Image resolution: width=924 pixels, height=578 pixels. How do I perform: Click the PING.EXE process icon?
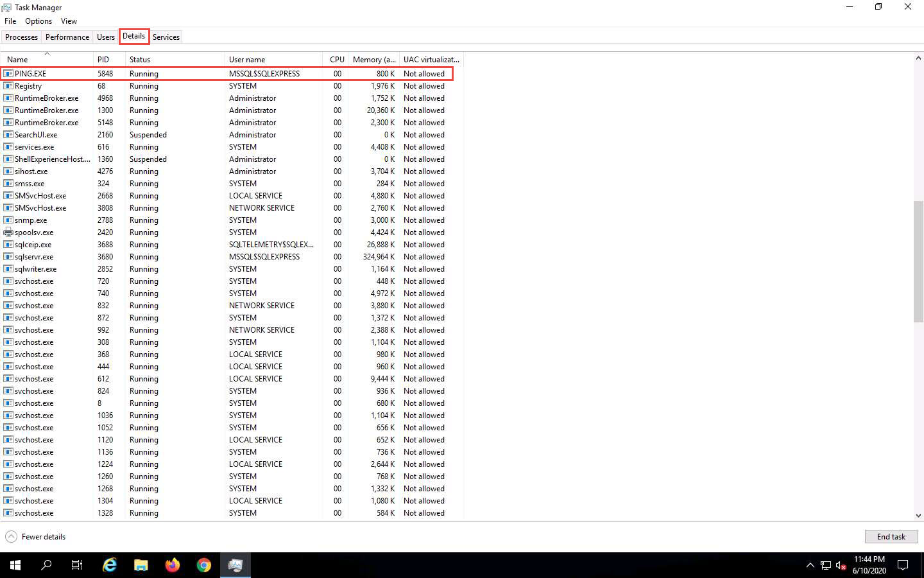pyautogui.click(x=8, y=74)
